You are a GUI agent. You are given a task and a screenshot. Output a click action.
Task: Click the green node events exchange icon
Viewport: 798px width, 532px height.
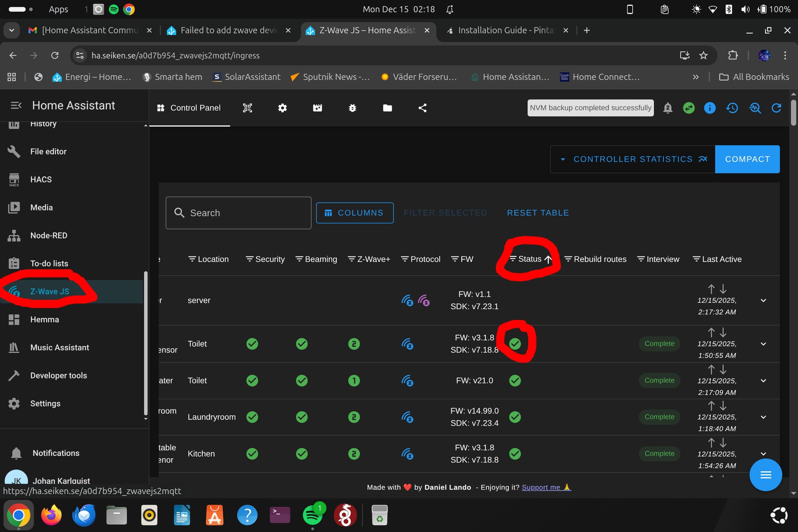[x=689, y=108]
